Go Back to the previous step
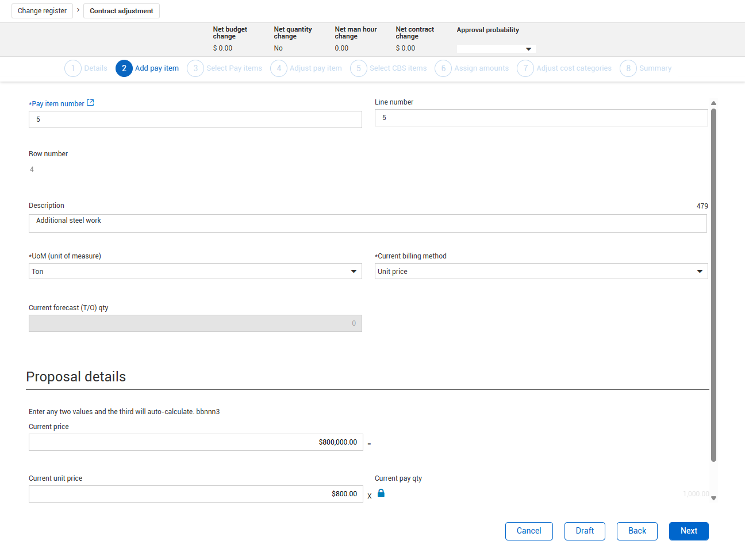745x560 pixels. tap(636, 531)
